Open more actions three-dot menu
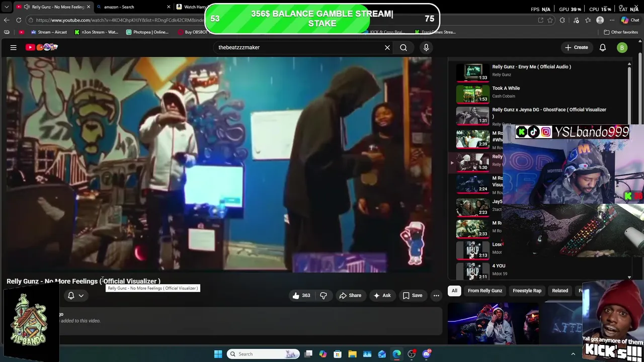Screen dimensions: 644x362 pyautogui.click(x=436, y=295)
